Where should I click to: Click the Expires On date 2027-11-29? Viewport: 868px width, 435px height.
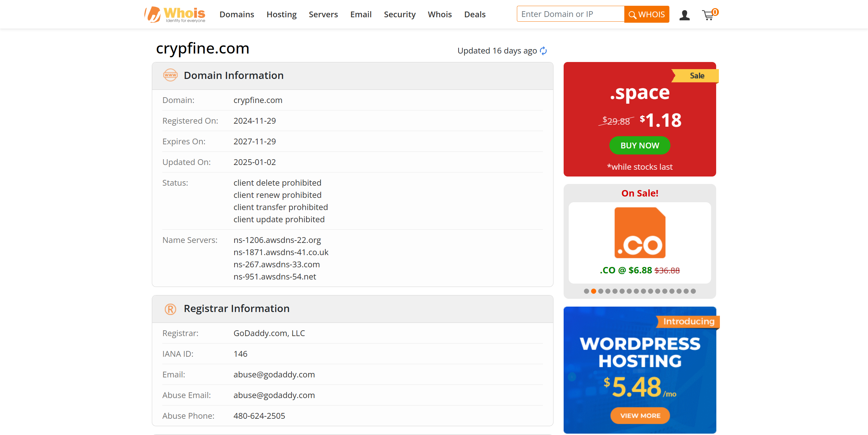[255, 142]
